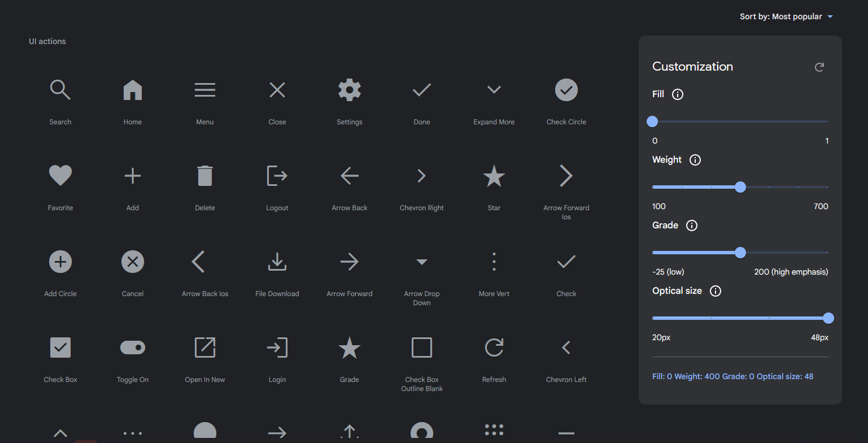Choose the File Download icon
This screenshot has width=868, height=443.
click(x=277, y=262)
